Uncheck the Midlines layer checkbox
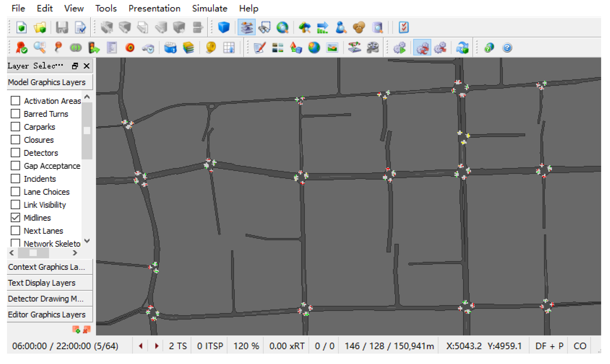 pos(15,218)
